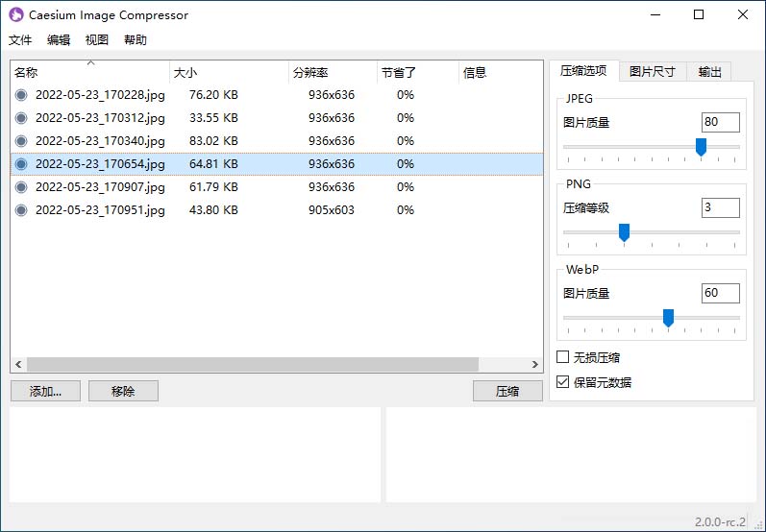Screen dimensions: 766x532
Task: Click status icon of 2022-05-23_170340.jpg
Action: click(x=21, y=140)
